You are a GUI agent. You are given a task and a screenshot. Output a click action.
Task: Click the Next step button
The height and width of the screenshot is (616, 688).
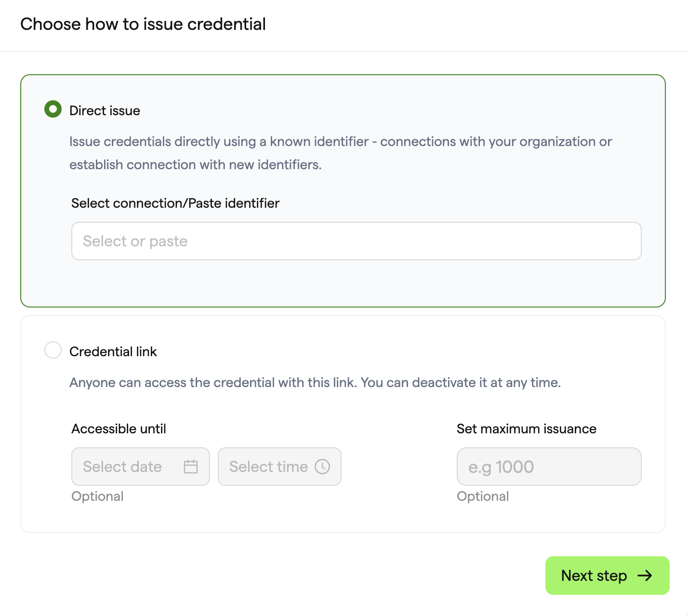point(608,576)
